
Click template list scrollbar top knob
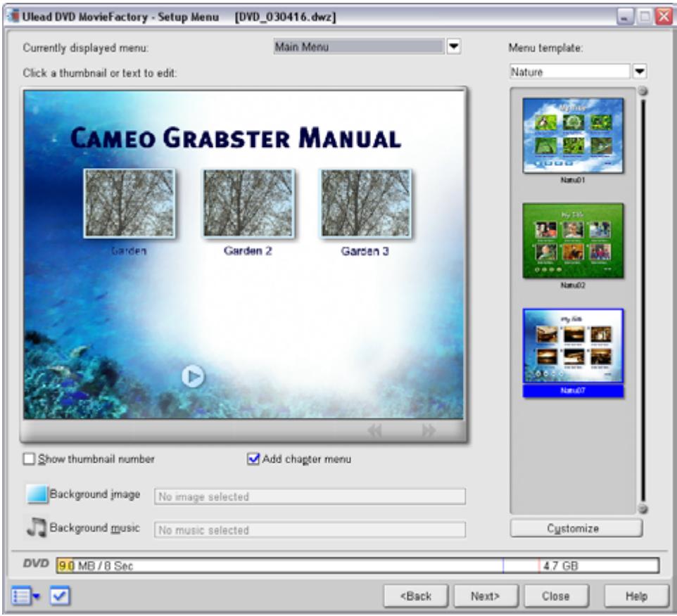[643, 91]
